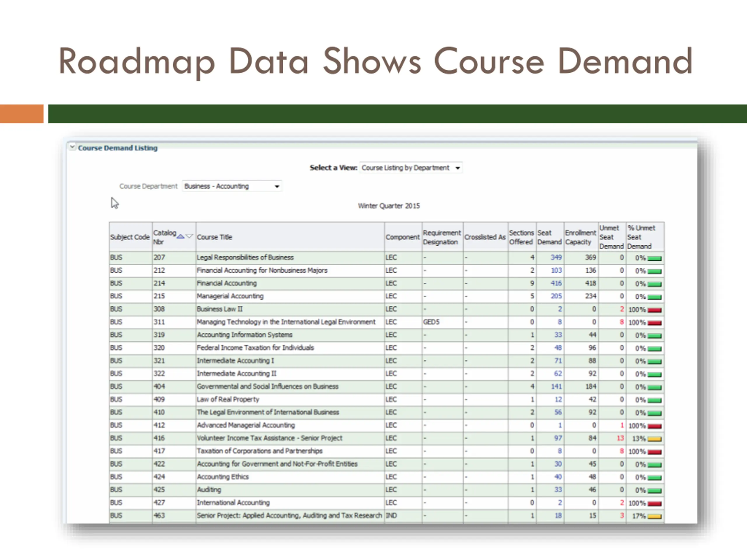Open seat demand link 416 for Financial Accounting
Image resolution: width=747 pixels, height=560 pixels.
[x=556, y=283]
